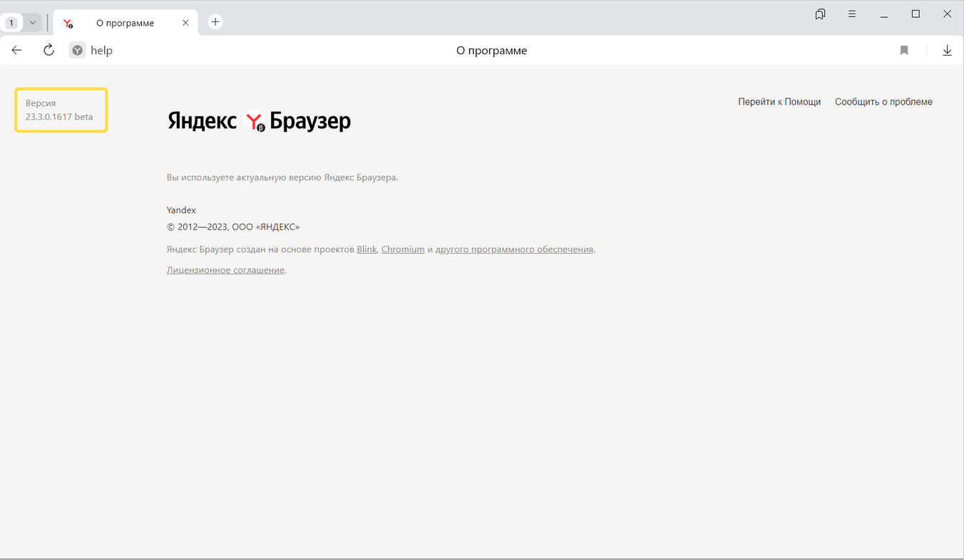Bookmark this page with the bookmark icon
This screenshot has height=560, width=964.
coord(904,50)
